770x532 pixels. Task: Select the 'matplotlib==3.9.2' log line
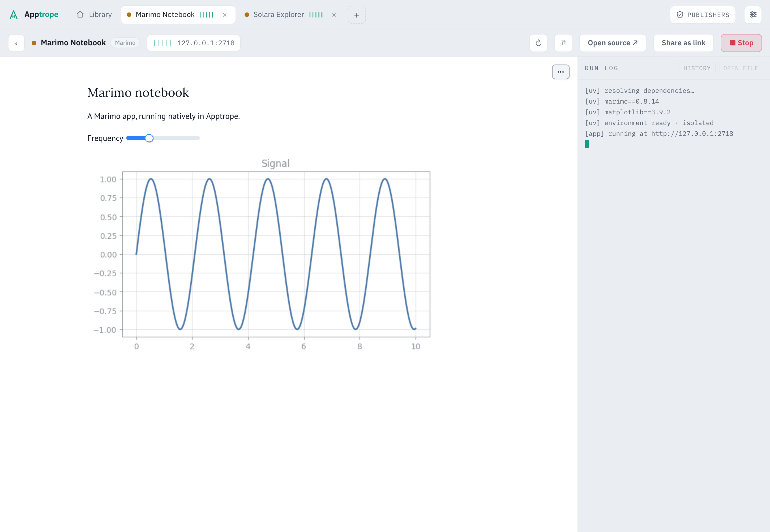point(628,112)
